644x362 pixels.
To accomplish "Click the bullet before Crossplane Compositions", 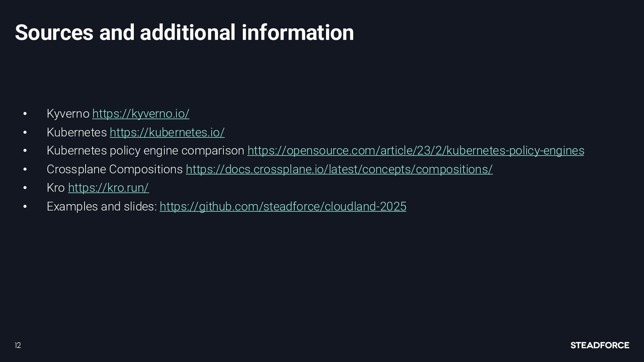I will click(25, 170).
